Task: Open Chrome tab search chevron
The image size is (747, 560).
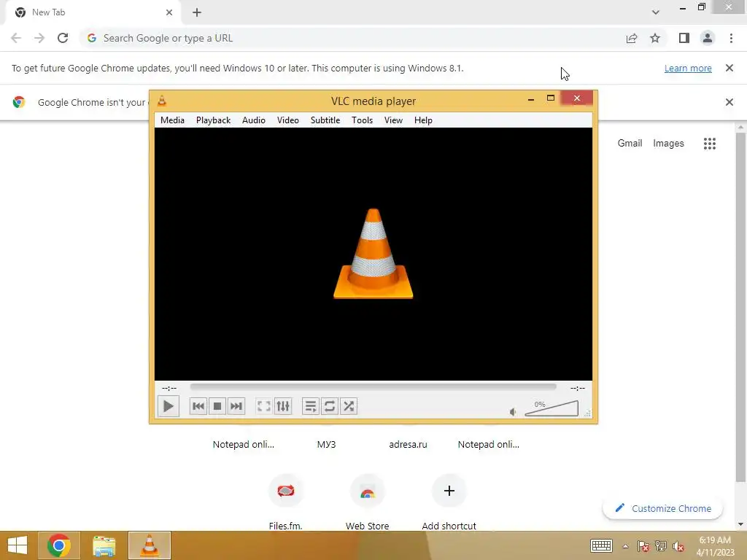Action: tap(656, 12)
